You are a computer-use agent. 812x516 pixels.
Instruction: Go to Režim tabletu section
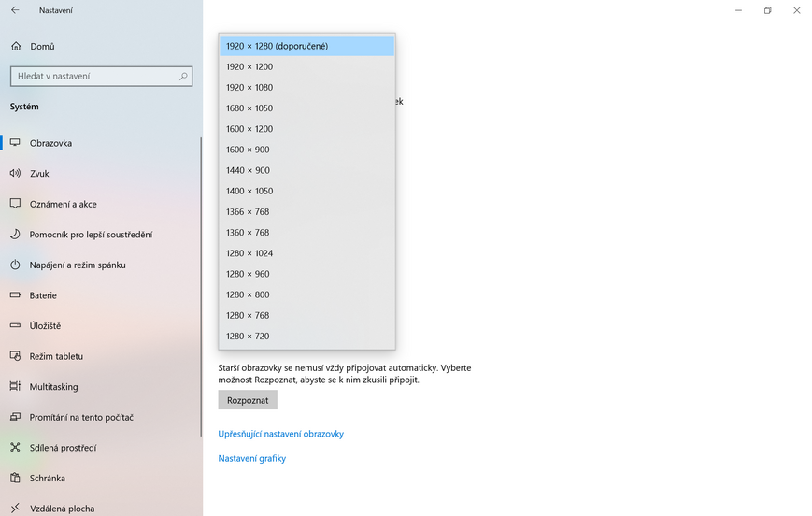(56, 356)
